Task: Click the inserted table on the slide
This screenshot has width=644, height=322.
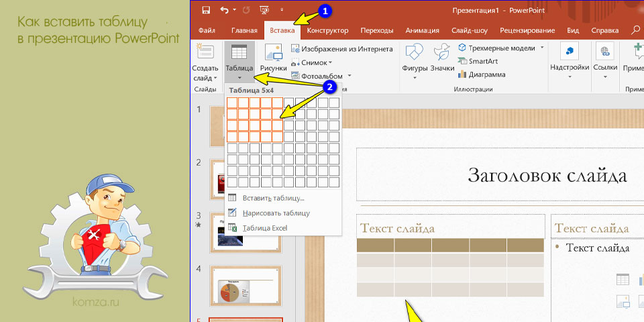Action: coord(450,268)
